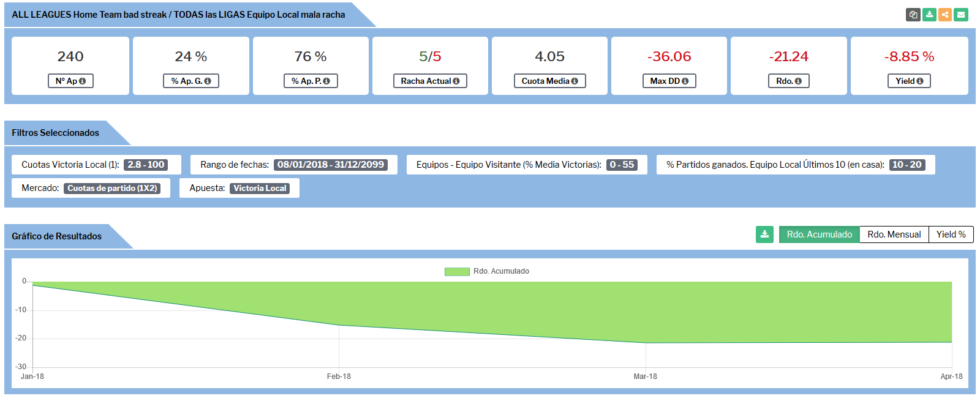Viewport: 980px width, 401px height.
Task: Open info icon on % Ap. G. label
Action: click(208, 81)
